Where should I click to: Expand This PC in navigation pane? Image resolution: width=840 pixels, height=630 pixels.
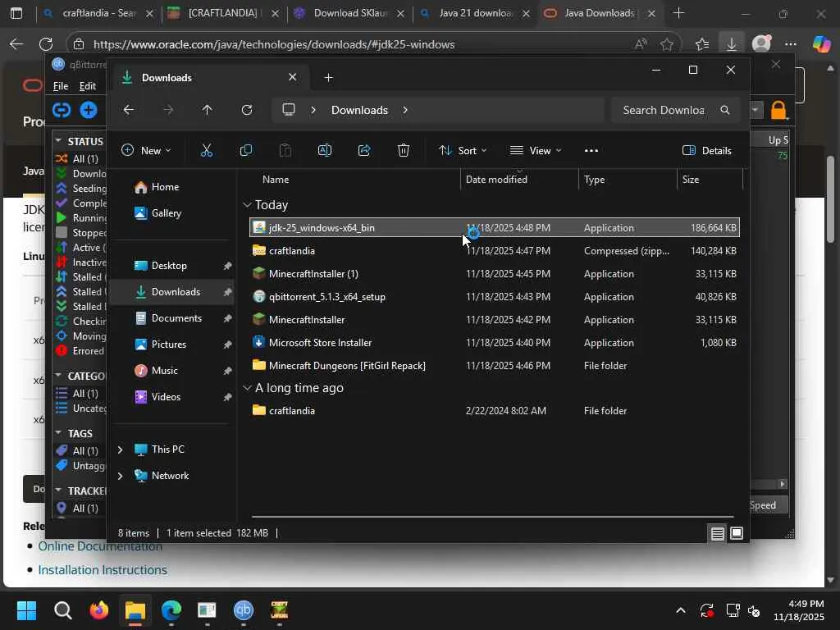pyautogui.click(x=120, y=450)
